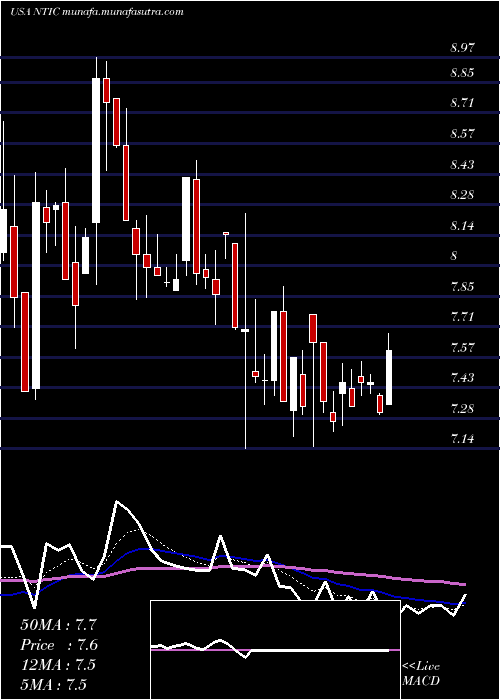
Task: Click the peak of the white oscillator line
Action: (117, 501)
